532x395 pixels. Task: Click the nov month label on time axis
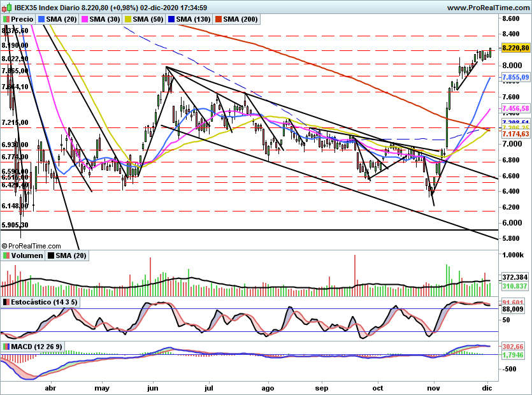pos(433,388)
